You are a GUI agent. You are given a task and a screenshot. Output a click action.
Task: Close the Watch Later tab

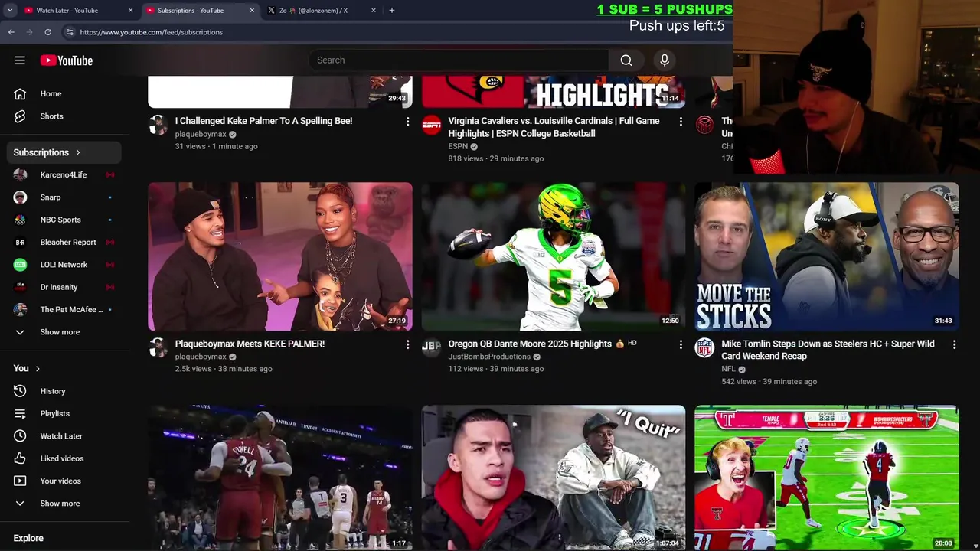(x=130, y=11)
